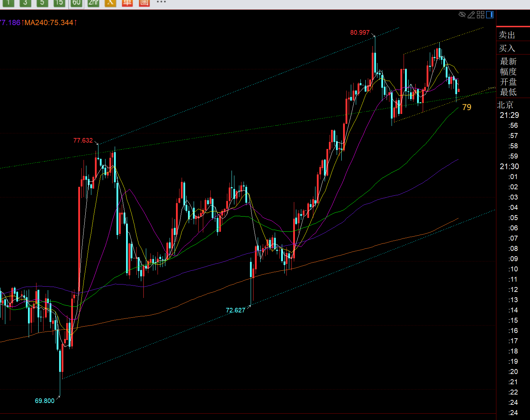Switch to the four-square grid layout
The width and height of the screenshot is (530, 420).
[480, 15]
